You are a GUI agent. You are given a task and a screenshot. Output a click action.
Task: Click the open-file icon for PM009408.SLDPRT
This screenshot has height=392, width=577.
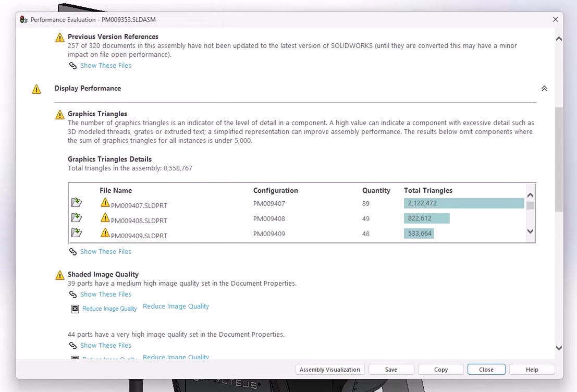[76, 218]
